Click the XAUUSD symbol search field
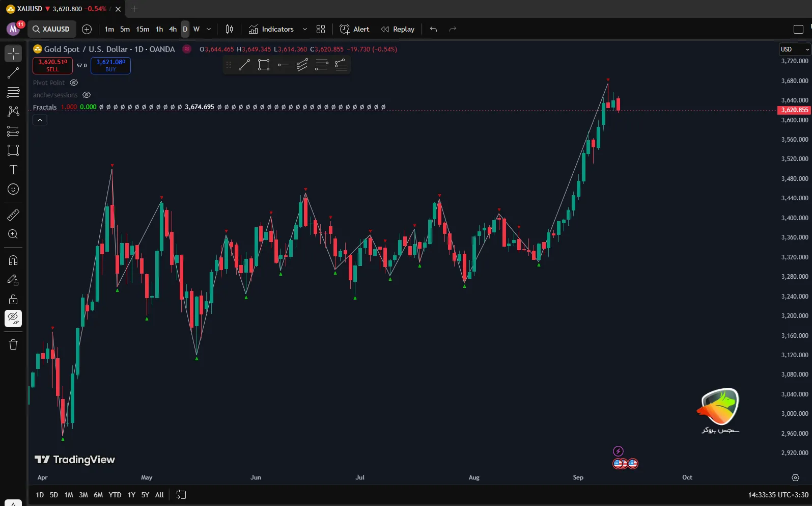The image size is (812, 506). tap(51, 29)
